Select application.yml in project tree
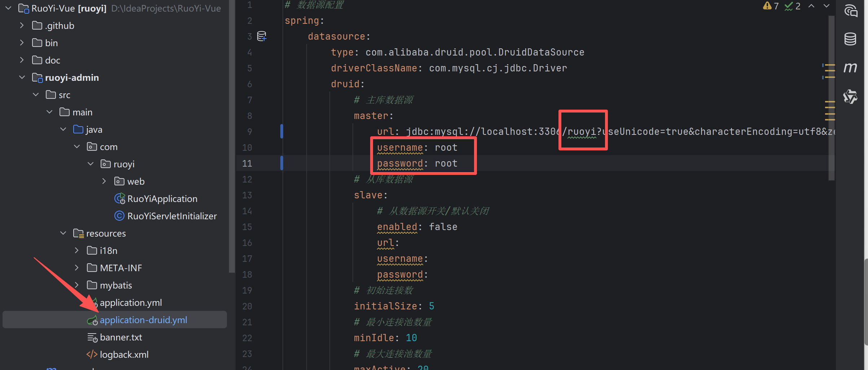Image resolution: width=868 pixels, height=370 pixels. coord(131,303)
